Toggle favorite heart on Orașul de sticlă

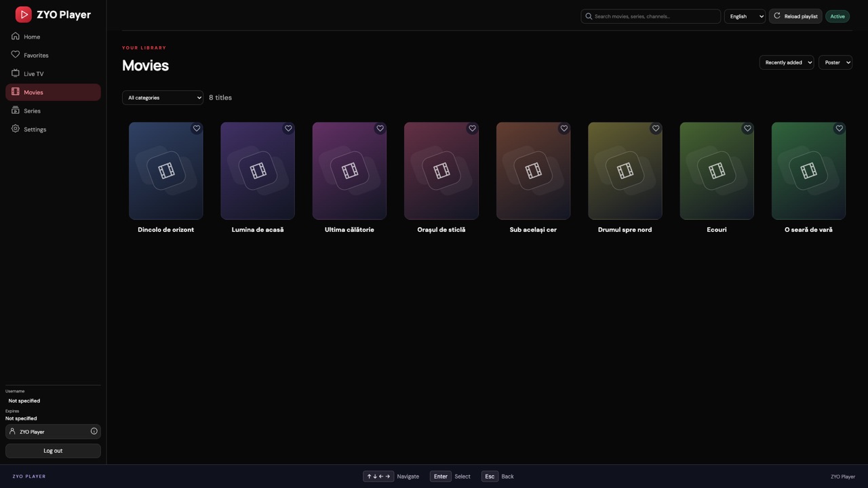tap(472, 128)
